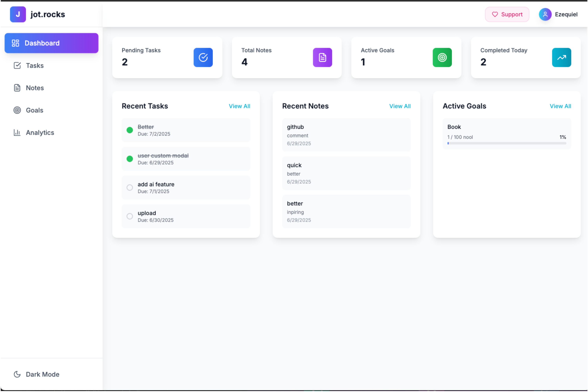Check off the 'upload' task circle

click(130, 216)
